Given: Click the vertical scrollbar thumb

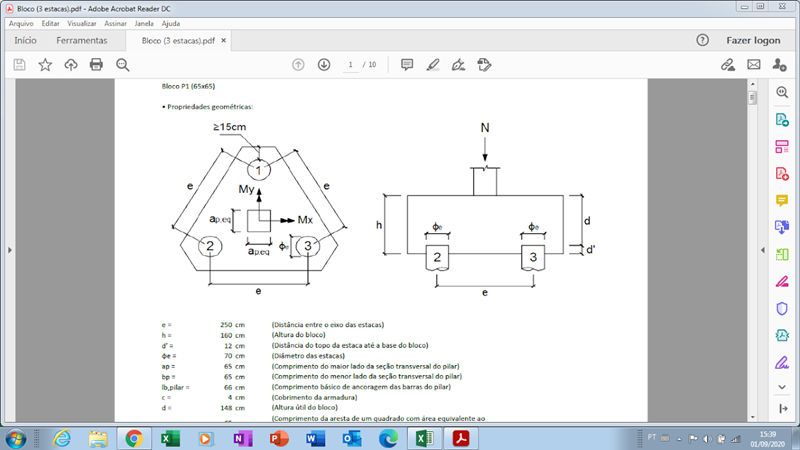Looking at the screenshot, I should (753, 97).
